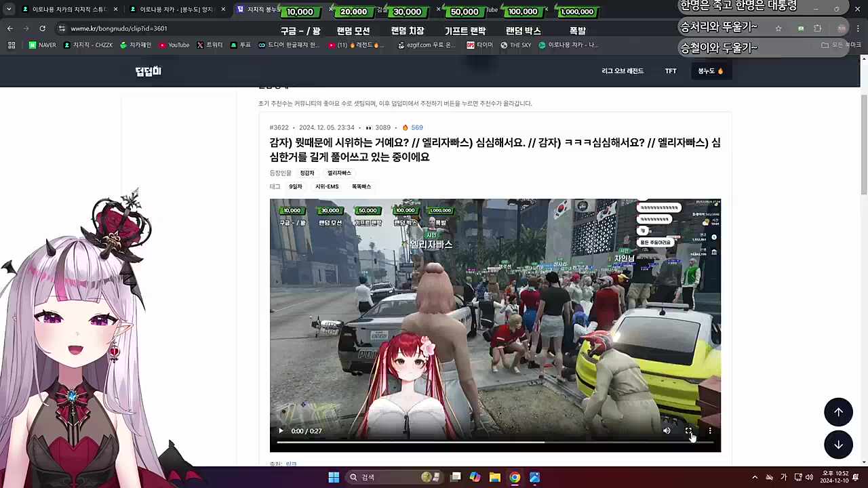Open Google Chrome from the taskbar

515,477
